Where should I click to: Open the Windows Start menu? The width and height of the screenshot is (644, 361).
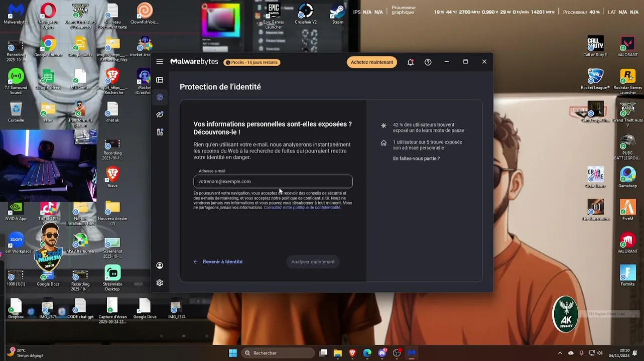233,353
